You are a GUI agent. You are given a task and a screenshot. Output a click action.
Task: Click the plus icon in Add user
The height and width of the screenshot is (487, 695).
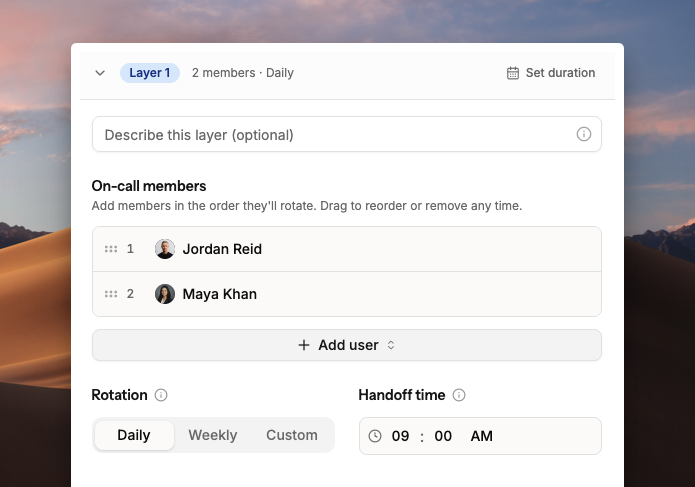click(304, 345)
